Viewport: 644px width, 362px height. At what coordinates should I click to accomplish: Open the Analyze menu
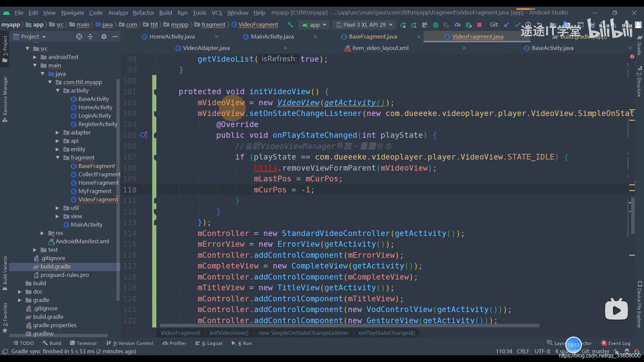click(x=118, y=12)
